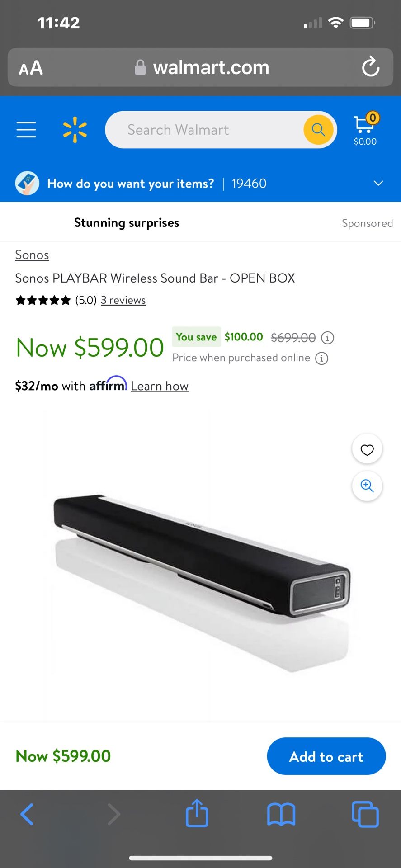Viewport: 401px width, 868px height.
Task: Show info for price when purchased online
Action: pos(321,359)
